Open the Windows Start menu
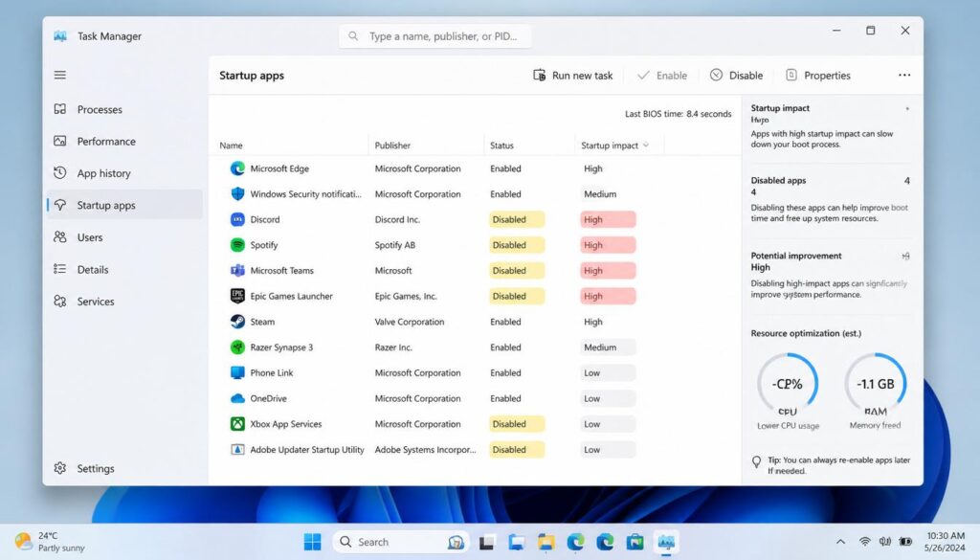The height and width of the screenshot is (560, 980). click(312, 541)
